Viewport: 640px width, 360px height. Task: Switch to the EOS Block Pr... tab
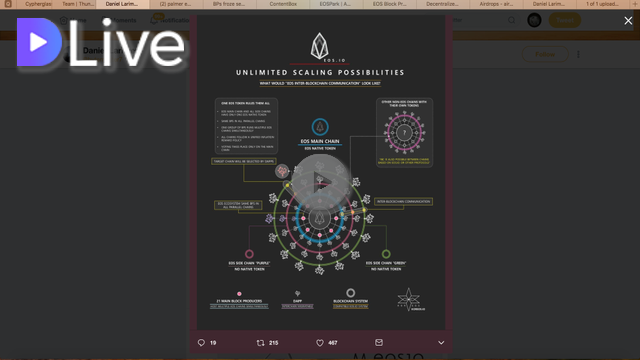pyautogui.click(x=390, y=4)
